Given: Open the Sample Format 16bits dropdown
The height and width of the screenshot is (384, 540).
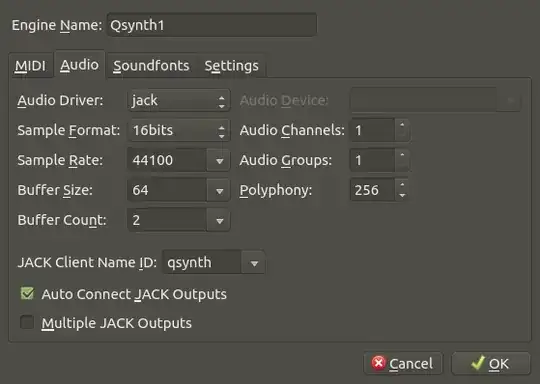Looking at the screenshot, I should click(178, 130).
